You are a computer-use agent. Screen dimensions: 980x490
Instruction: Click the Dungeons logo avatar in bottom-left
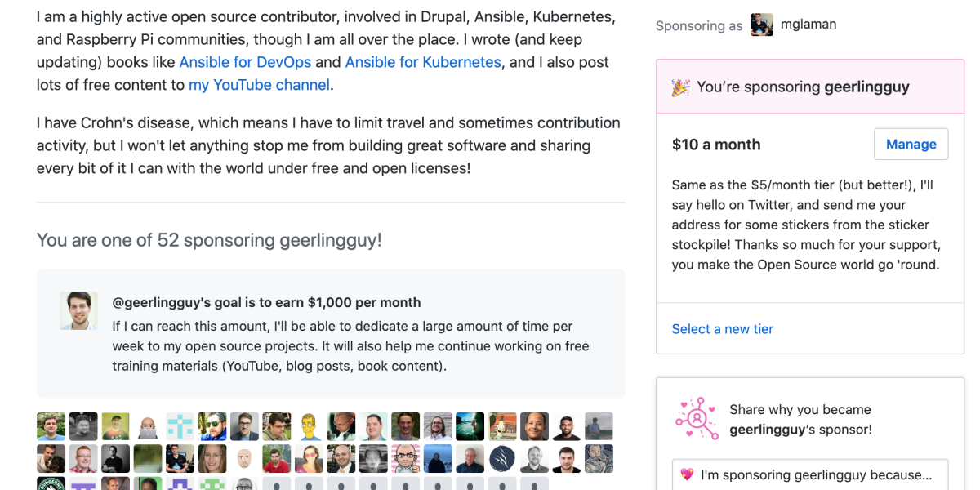[x=49, y=482]
